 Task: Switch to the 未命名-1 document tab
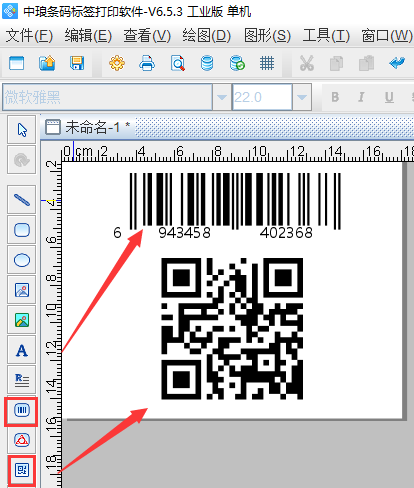[88, 127]
